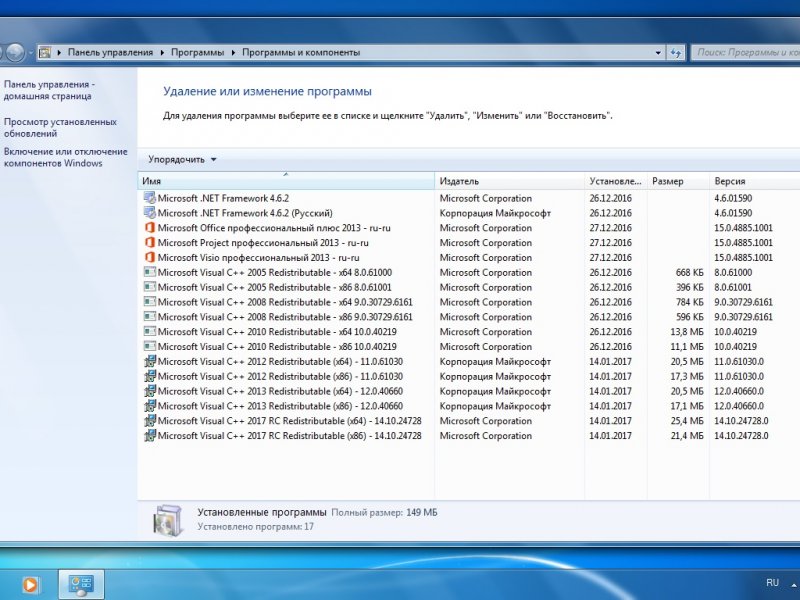Click the Microsoft Visio 2013 icon

click(149, 257)
